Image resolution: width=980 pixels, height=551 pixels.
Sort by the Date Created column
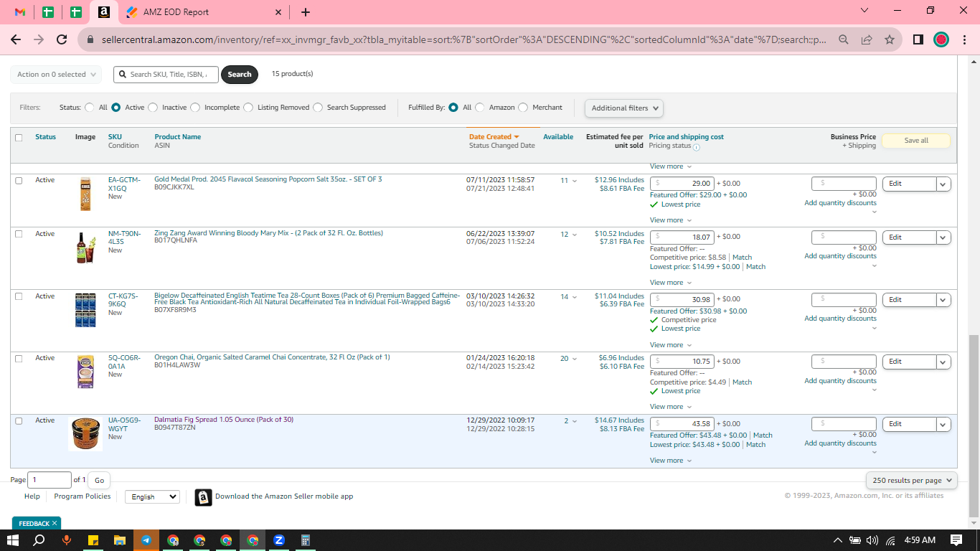494,137
